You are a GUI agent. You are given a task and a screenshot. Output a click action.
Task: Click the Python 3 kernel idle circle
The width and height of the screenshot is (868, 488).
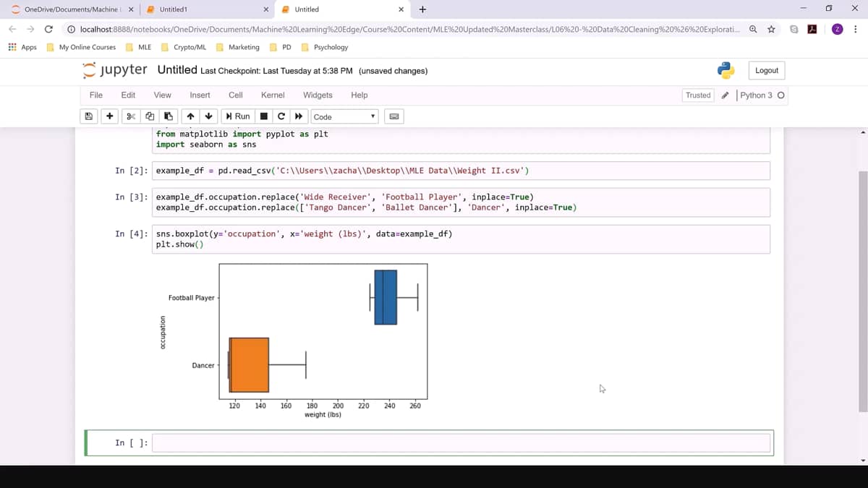point(781,95)
